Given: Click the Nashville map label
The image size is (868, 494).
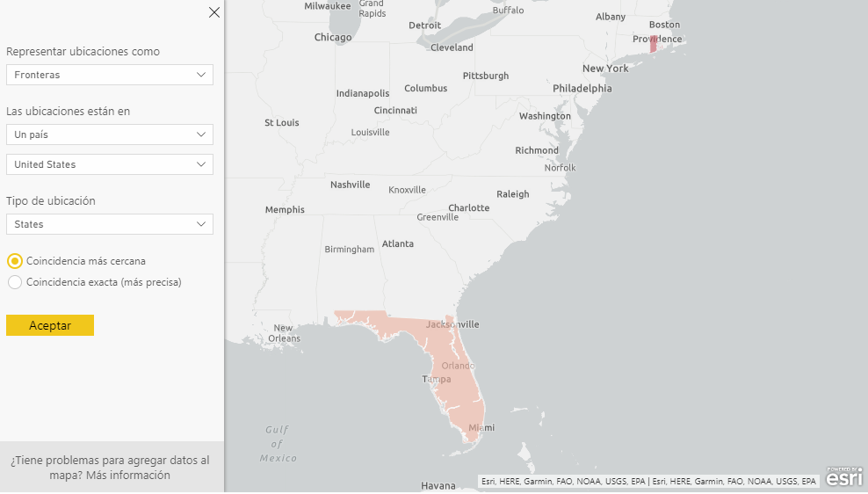Looking at the screenshot, I should pyautogui.click(x=350, y=185).
